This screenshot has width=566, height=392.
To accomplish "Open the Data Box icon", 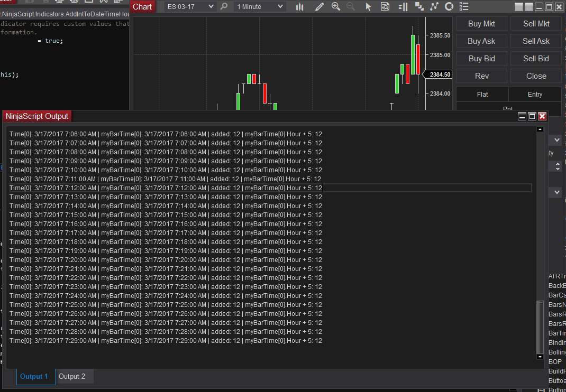I will (385, 6).
